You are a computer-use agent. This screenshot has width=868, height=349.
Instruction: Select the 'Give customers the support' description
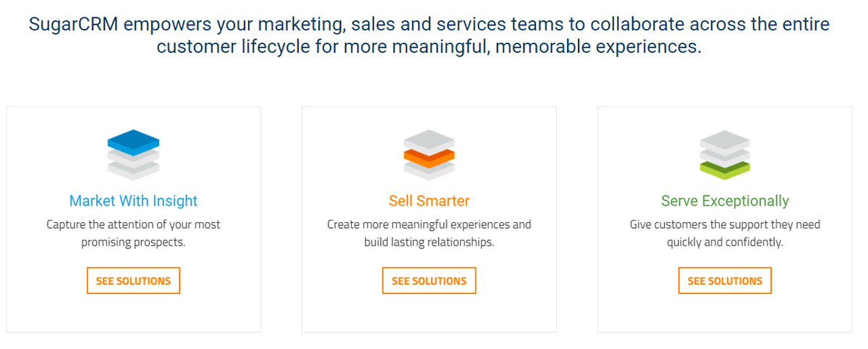tap(725, 233)
